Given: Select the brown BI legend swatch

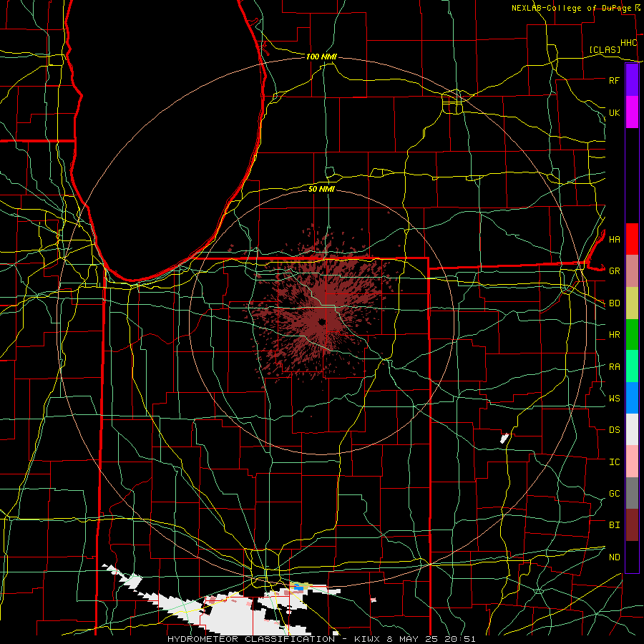Looking at the screenshot, I should [632, 525].
